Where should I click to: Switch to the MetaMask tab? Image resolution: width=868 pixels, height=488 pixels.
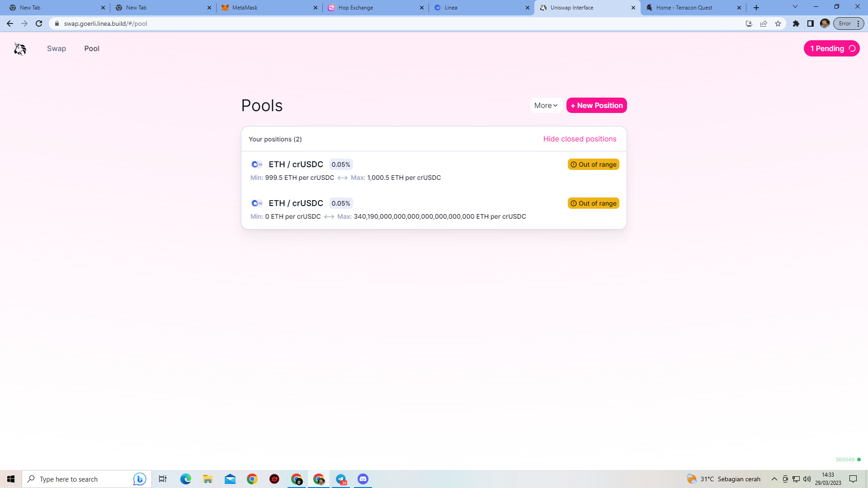click(269, 8)
